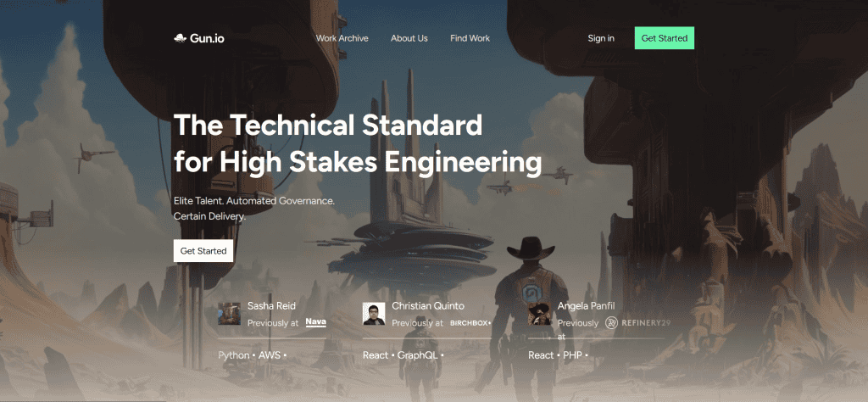Click the Refinery29 circular logo icon
Image resolution: width=868 pixels, height=402 pixels.
coord(611,322)
